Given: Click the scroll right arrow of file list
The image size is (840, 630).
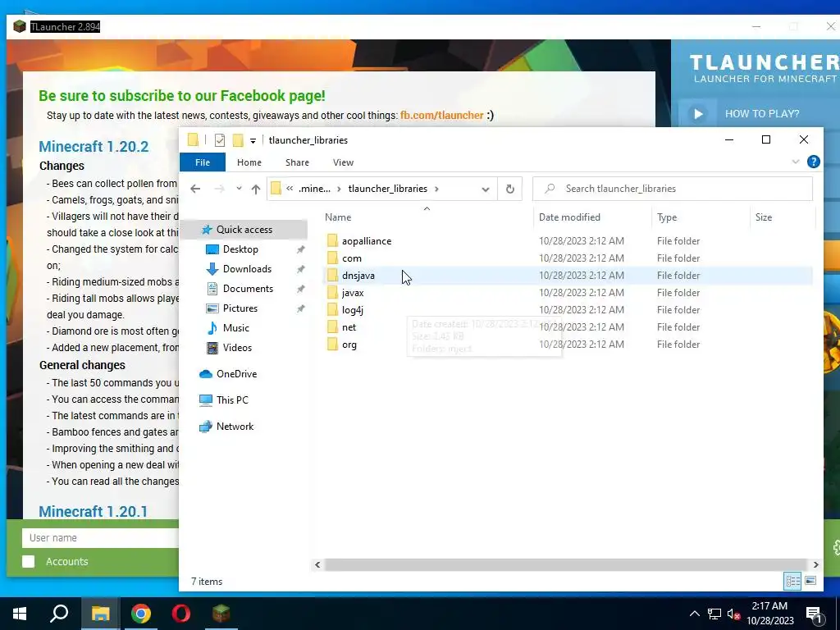Looking at the screenshot, I should coord(815,564).
